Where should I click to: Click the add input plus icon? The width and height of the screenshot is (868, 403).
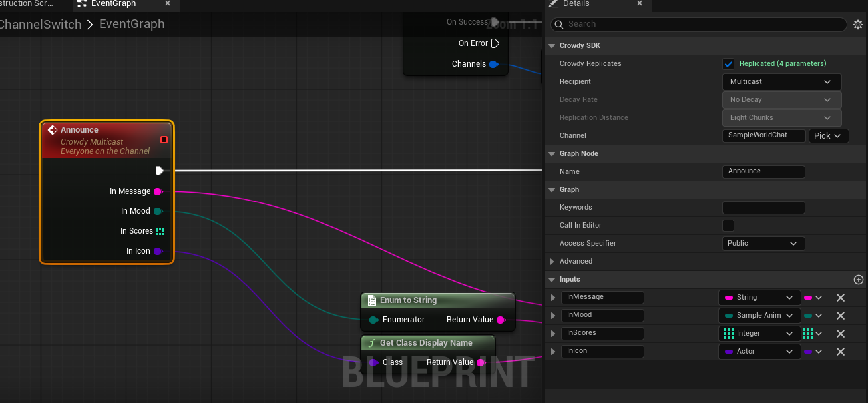(859, 280)
